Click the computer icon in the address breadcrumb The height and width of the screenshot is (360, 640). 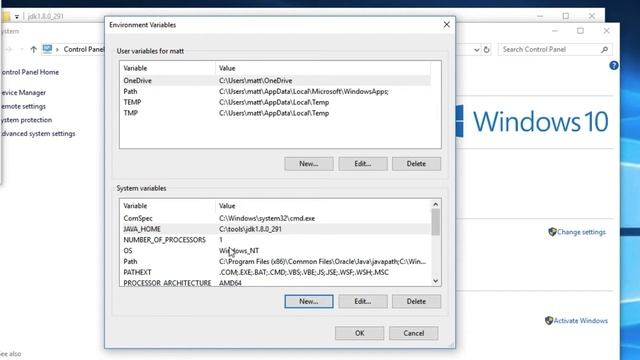click(x=47, y=49)
